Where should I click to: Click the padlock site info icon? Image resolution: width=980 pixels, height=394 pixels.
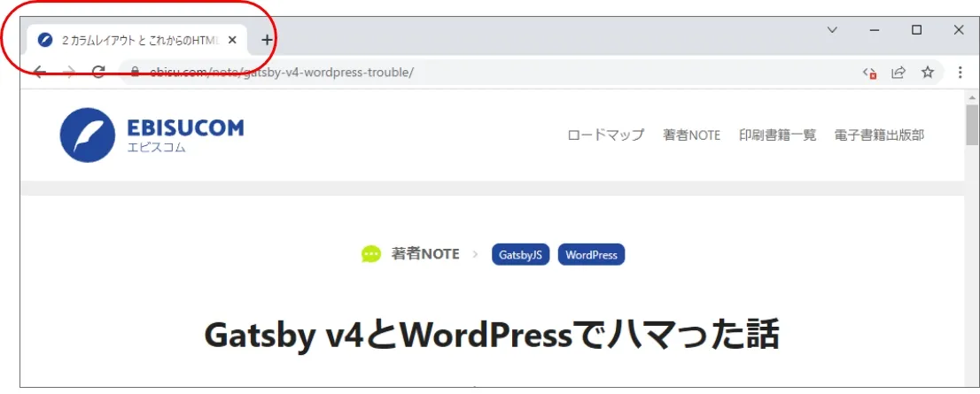[135, 73]
